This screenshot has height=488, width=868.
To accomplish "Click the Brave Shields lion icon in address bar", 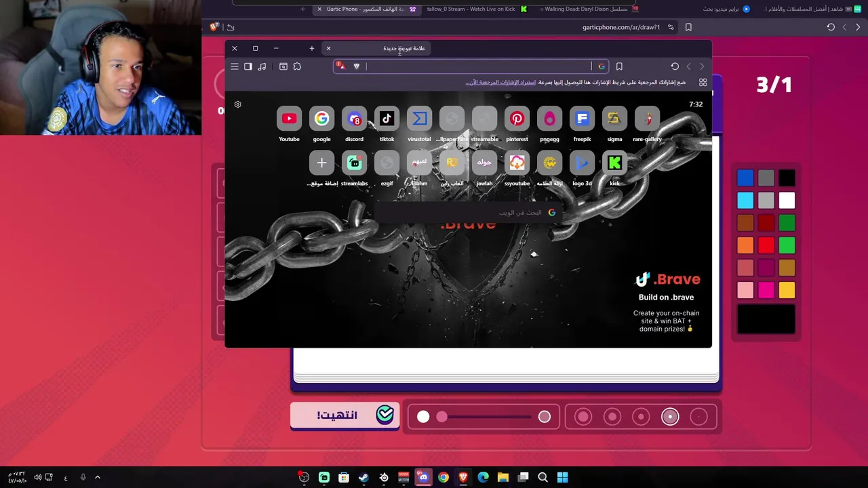I will tap(356, 66).
